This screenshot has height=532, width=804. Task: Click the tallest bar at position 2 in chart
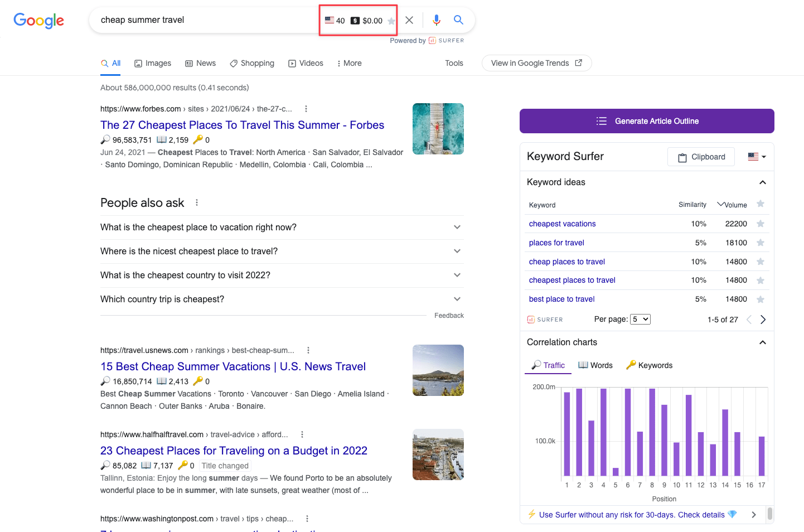click(579, 432)
